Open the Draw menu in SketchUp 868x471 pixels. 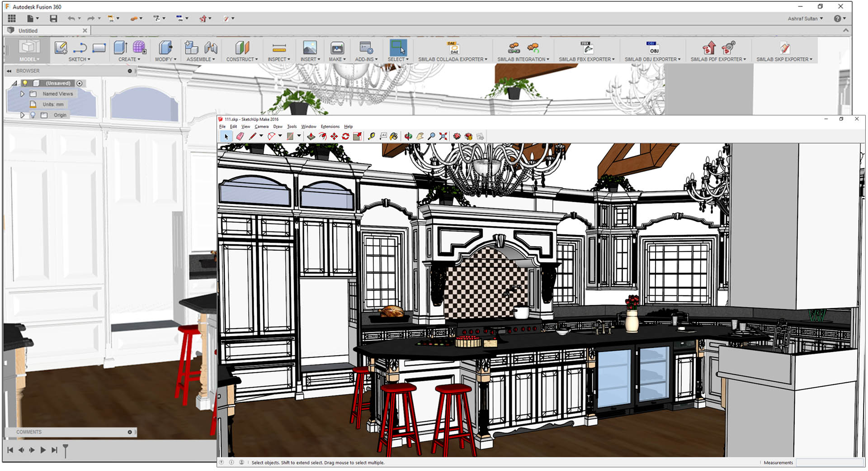278,127
